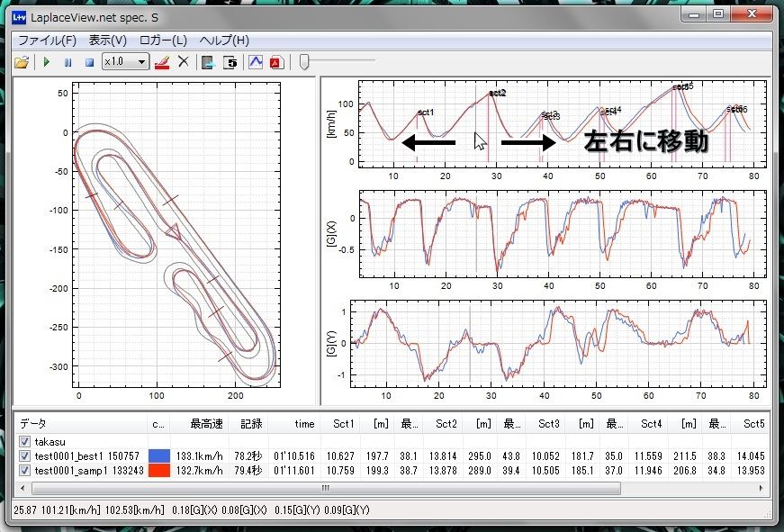Click the sct4 marker label on speed graph

click(611, 111)
